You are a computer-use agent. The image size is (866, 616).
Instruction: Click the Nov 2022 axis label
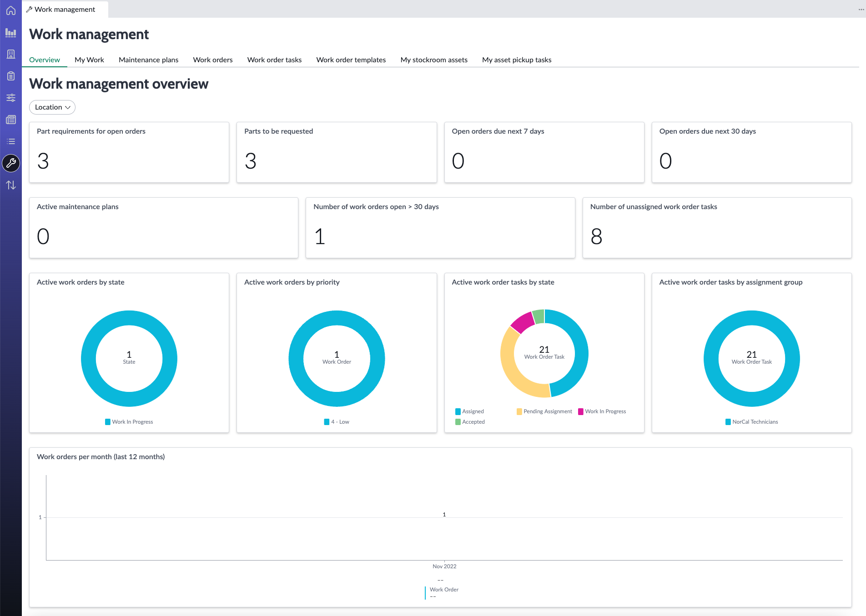444,566
